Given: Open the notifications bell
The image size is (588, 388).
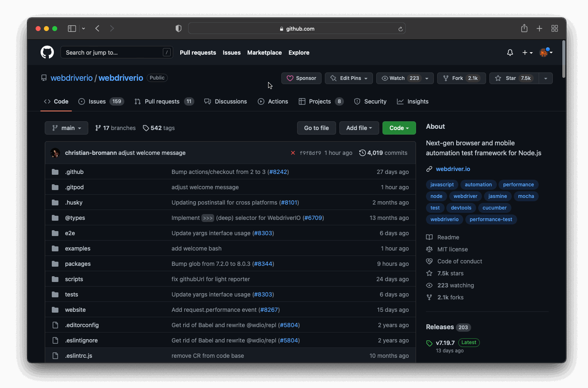Looking at the screenshot, I should [510, 53].
